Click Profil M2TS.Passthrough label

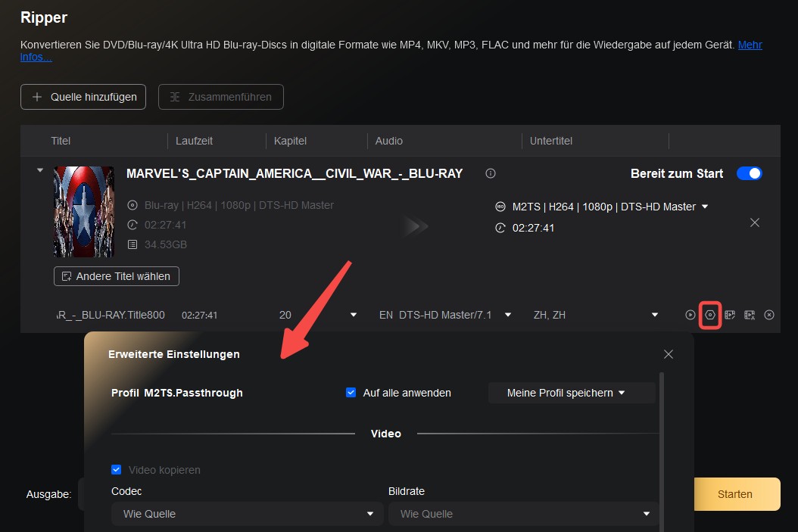pos(177,393)
